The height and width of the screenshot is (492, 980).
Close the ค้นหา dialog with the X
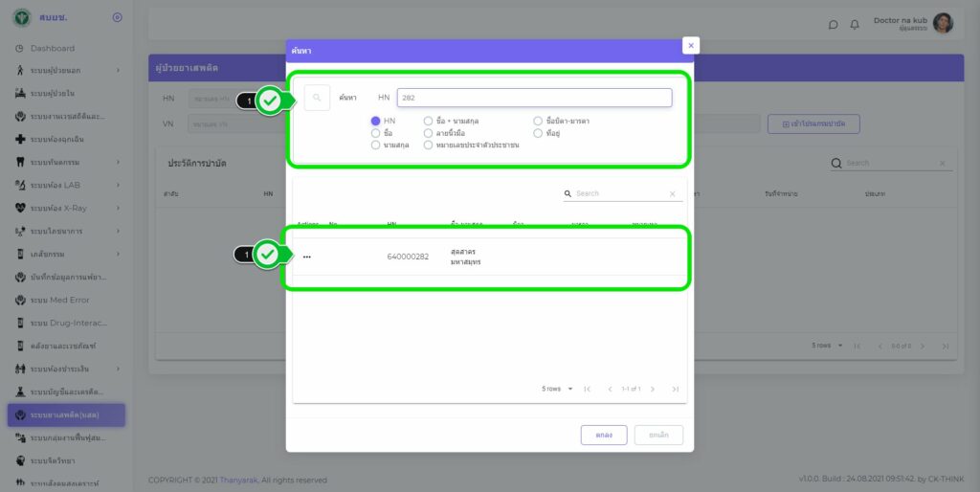click(x=691, y=45)
